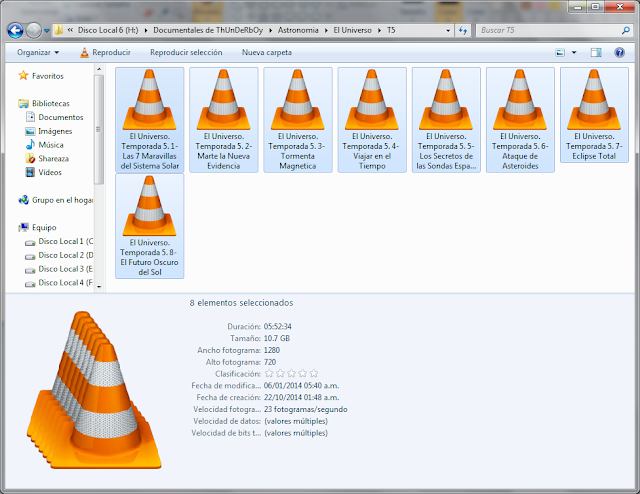This screenshot has width=640, height=494.
Task: Select Equipo in the navigation pane
Action: (38, 227)
